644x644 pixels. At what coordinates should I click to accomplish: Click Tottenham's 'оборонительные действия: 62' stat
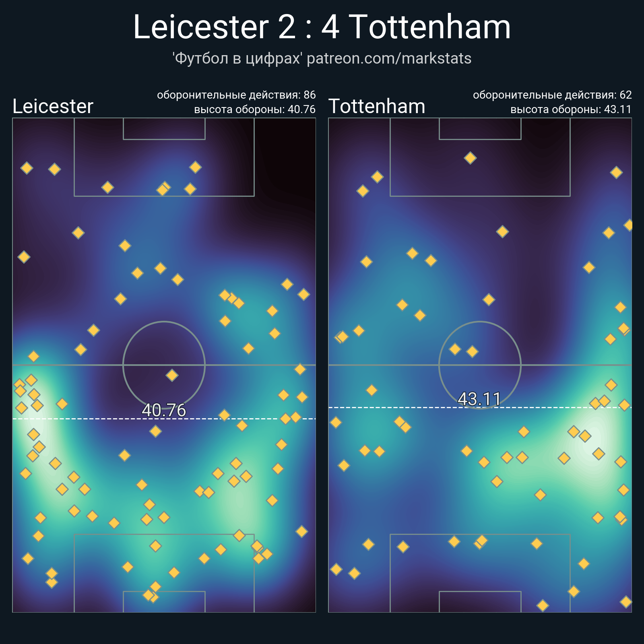click(552, 95)
